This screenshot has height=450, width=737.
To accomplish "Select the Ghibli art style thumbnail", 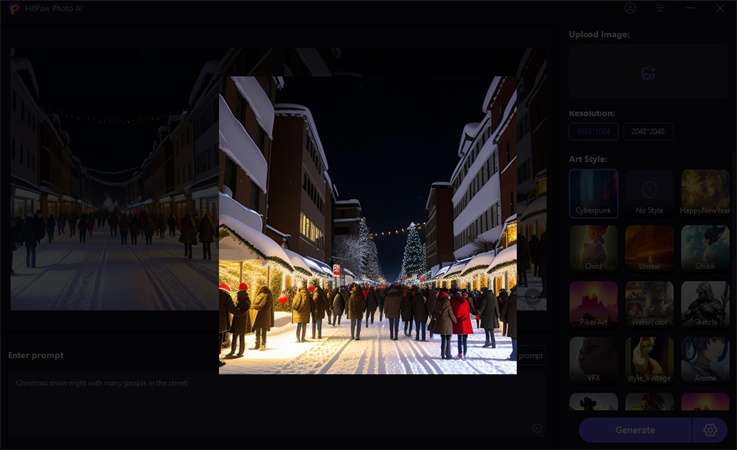I will click(705, 249).
